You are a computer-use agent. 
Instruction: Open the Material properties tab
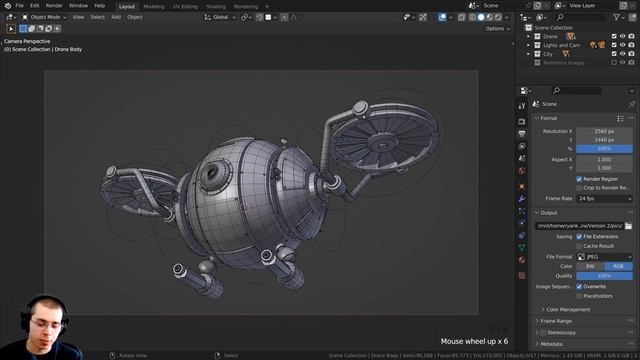click(522, 260)
